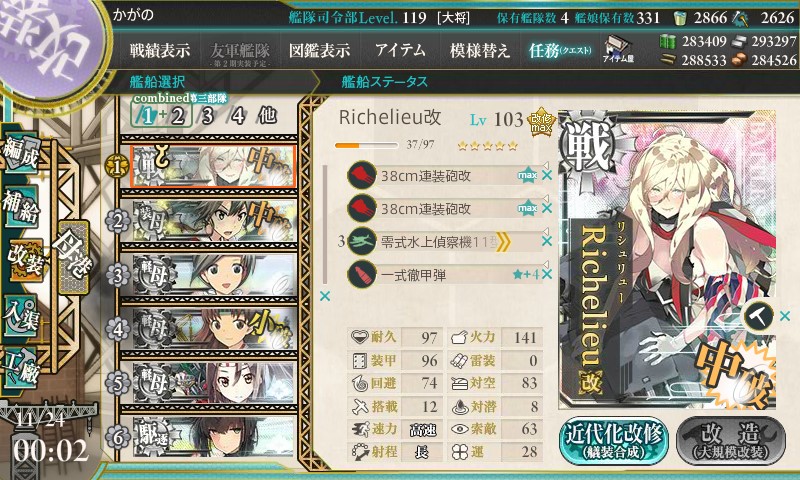Click the 38cm連装砲改 first slot gun icon

362,175
